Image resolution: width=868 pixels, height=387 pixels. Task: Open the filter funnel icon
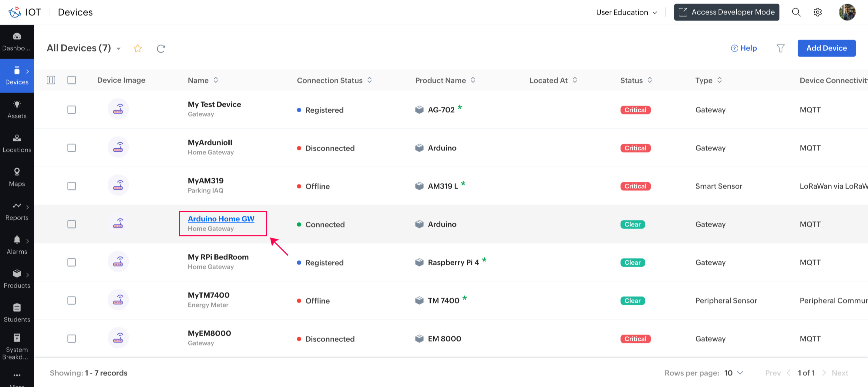[780, 48]
